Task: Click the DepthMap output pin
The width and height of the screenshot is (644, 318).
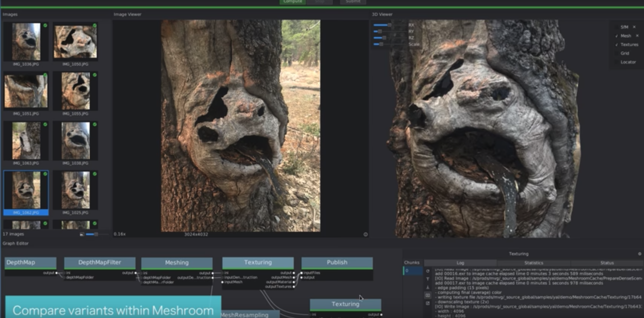Action: tap(56, 273)
